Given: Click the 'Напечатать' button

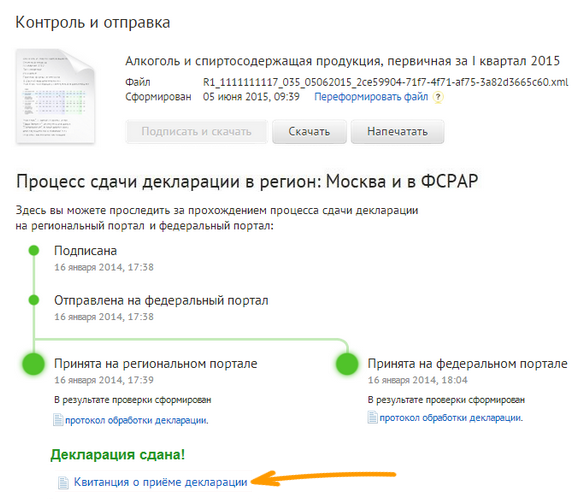Looking at the screenshot, I should point(398,131).
